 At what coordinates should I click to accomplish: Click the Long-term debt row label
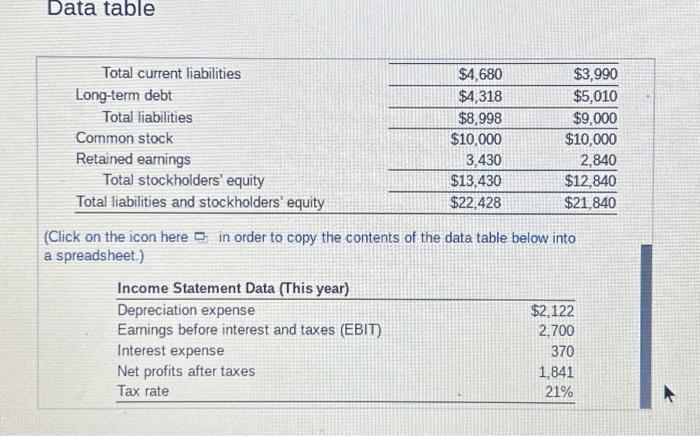[124, 95]
